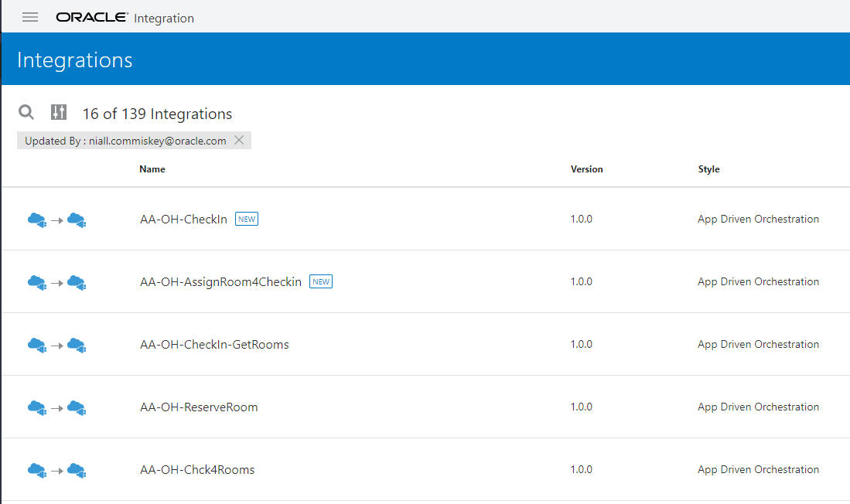Screen dimensions: 850x504
Task: Click the target cloud icon for AA-OH-Chck4Rooms
Action: click(x=76, y=470)
